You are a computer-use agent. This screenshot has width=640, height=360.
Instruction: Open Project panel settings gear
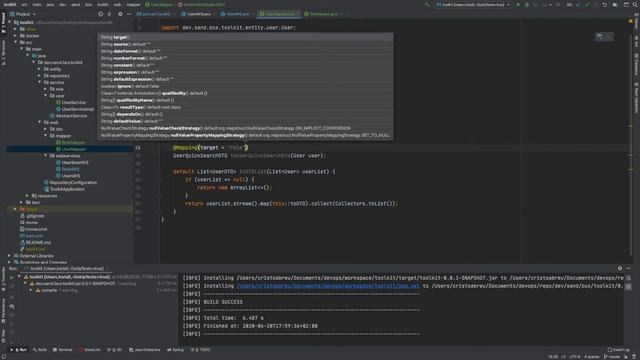120,14
